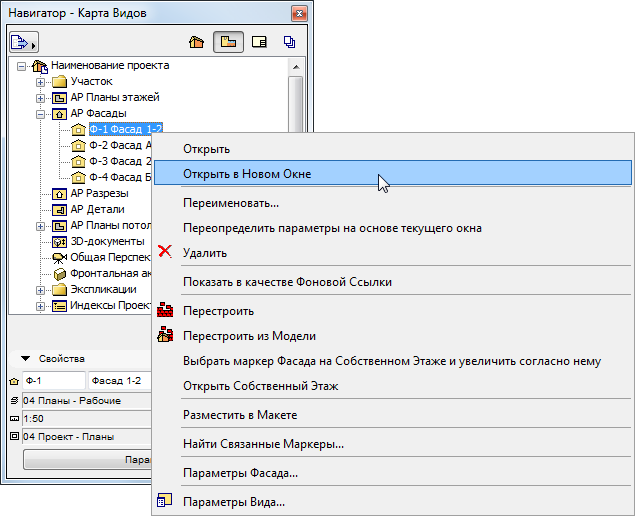Click the Перестроить red bricks icon

pyautogui.click(x=165, y=310)
